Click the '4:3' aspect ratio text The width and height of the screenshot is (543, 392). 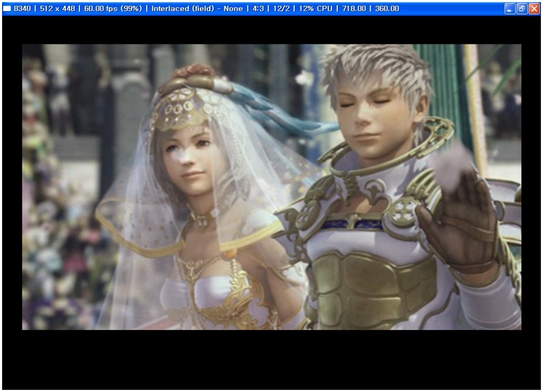point(258,8)
